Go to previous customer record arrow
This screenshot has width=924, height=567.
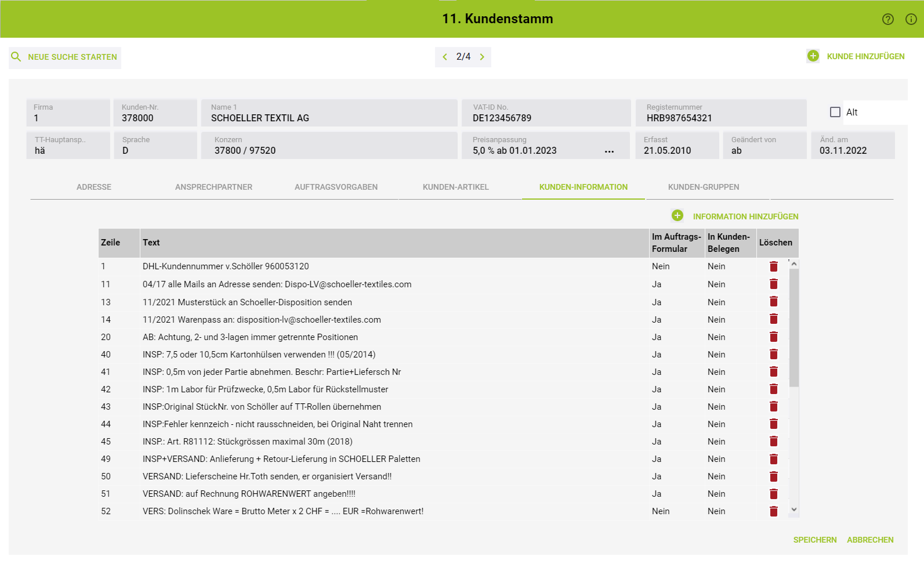[x=445, y=57]
